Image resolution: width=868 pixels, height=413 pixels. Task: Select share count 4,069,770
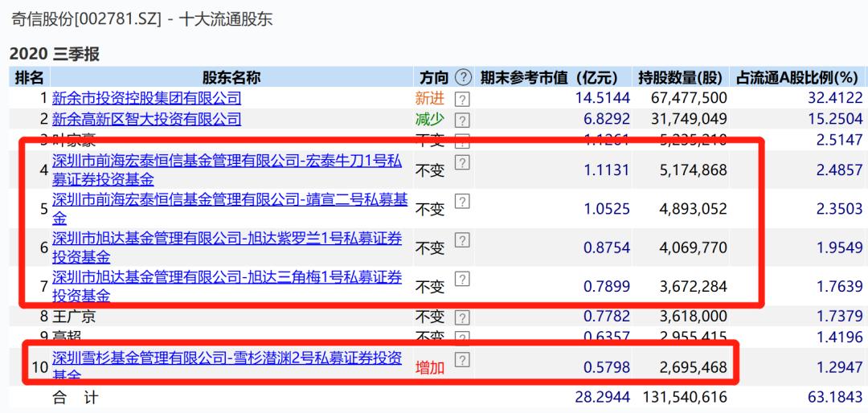[x=691, y=247]
